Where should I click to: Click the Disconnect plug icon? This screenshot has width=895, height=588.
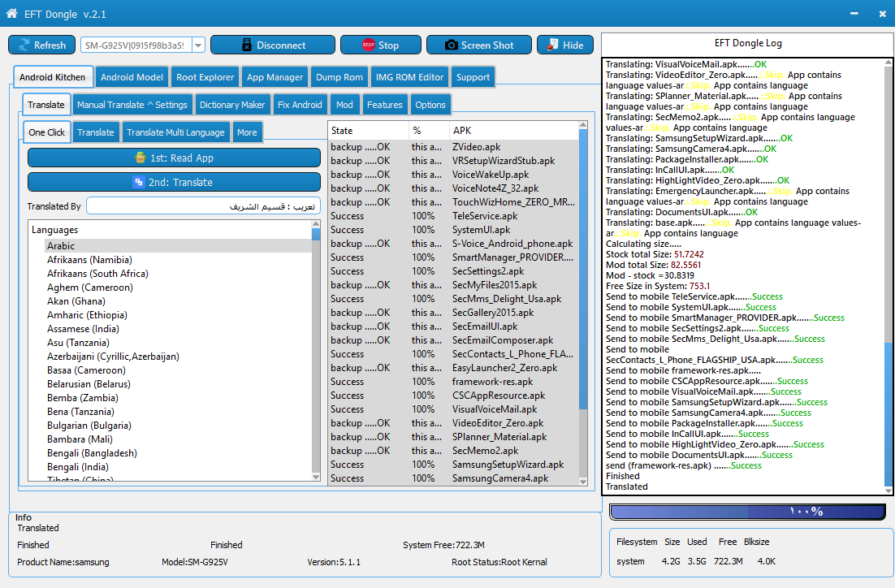[247, 45]
